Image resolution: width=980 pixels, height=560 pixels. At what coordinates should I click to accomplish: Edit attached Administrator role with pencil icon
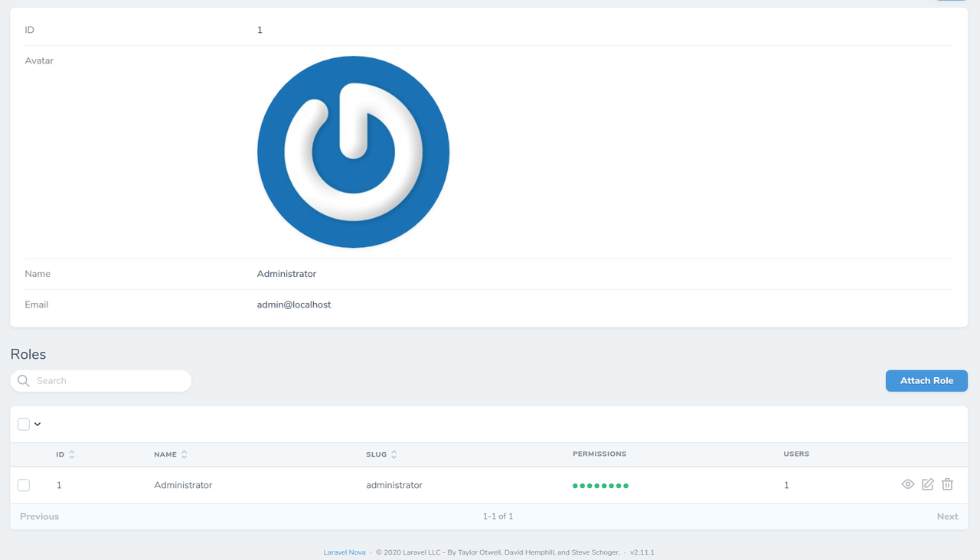pyautogui.click(x=928, y=484)
